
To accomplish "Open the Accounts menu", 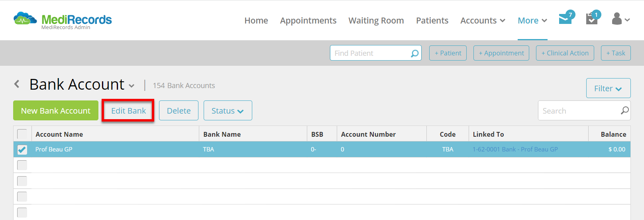I will pos(483,20).
